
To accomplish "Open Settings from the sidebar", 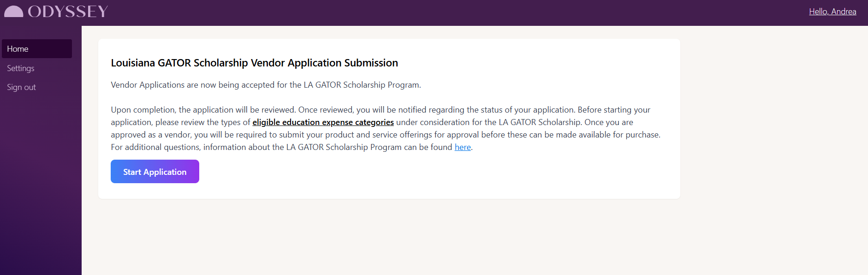I will point(21,68).
